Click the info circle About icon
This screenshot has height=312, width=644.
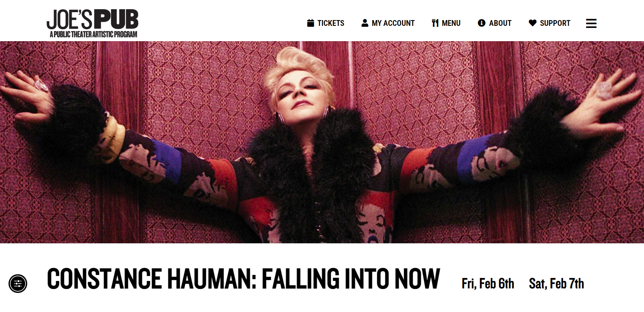[481, 23]
